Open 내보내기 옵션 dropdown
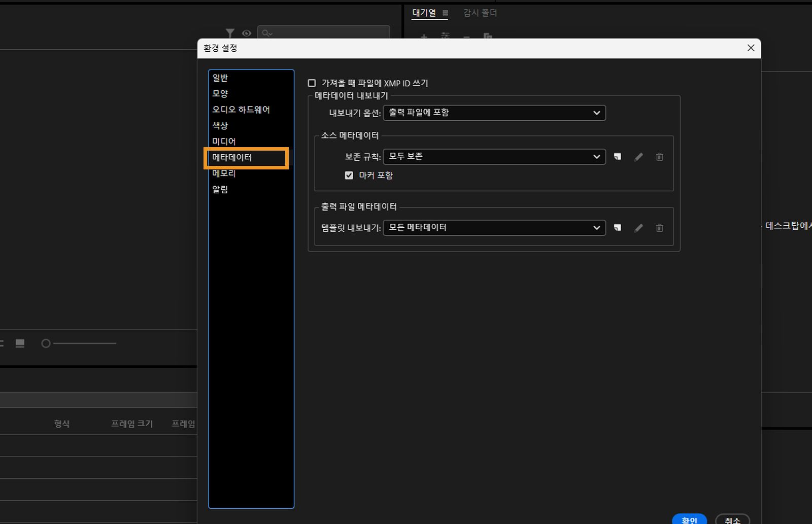This screenshot has width=812, height=524. [x=494, y=113]
